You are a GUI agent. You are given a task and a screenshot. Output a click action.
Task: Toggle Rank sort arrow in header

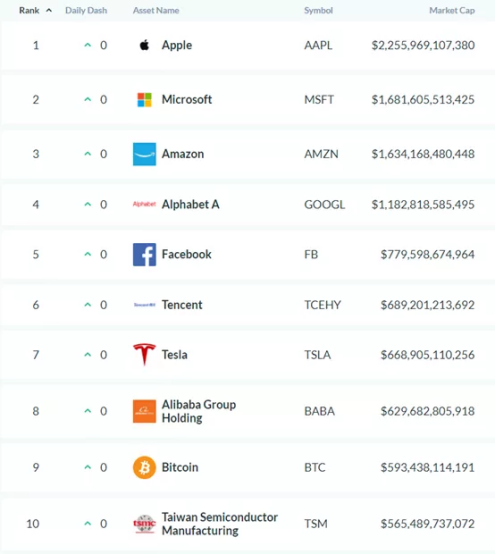click(49, 11)
